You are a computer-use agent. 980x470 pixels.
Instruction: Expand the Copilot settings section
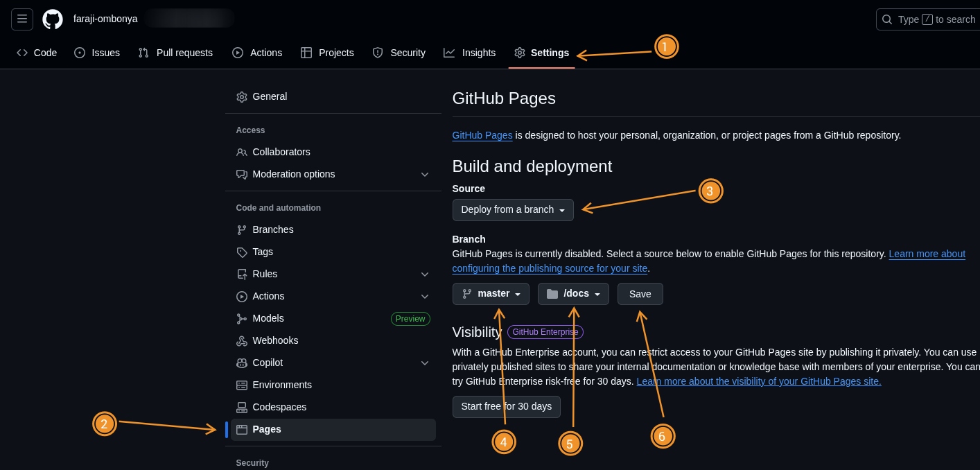(425, 363)
